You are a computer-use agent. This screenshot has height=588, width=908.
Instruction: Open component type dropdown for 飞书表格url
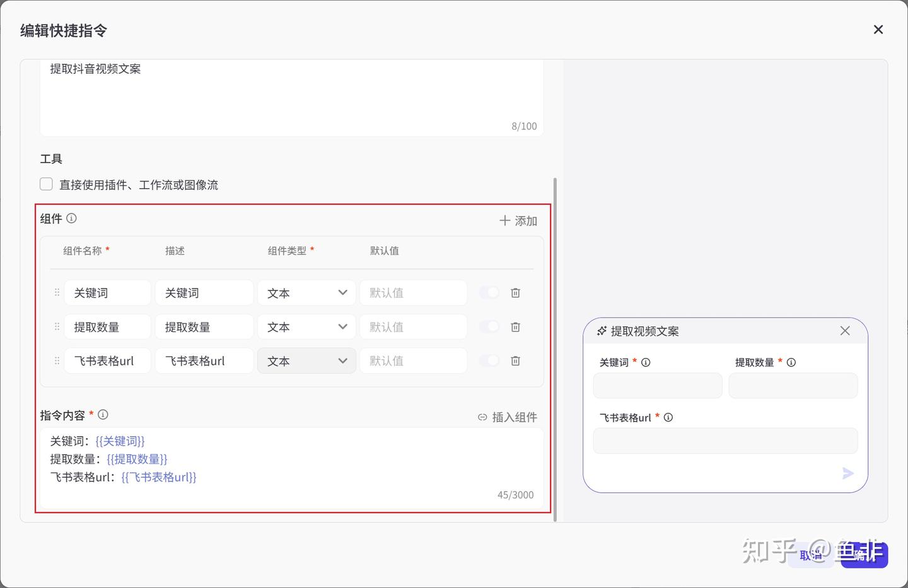(x=306, y=361)
